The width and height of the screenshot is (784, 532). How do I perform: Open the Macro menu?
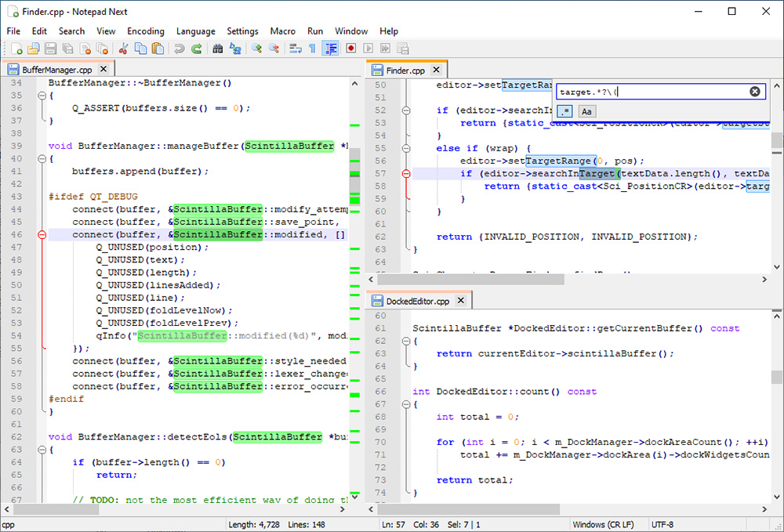click(282, 31)
